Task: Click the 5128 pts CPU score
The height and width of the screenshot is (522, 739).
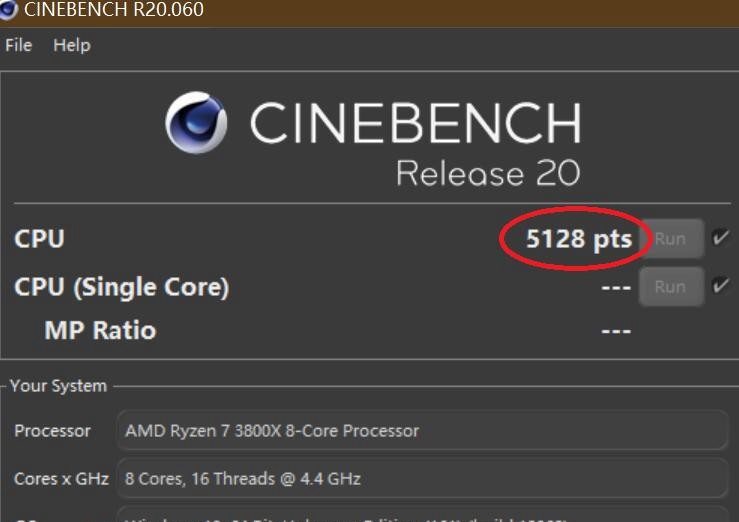Action: (x=579, y=239)
